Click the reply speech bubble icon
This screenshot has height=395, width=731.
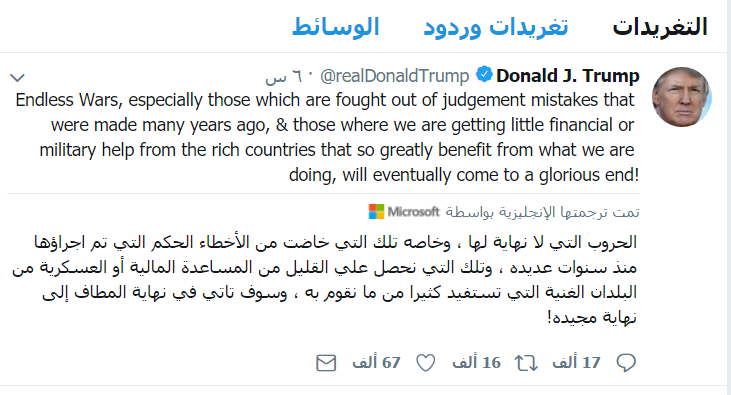pos(626,362)
